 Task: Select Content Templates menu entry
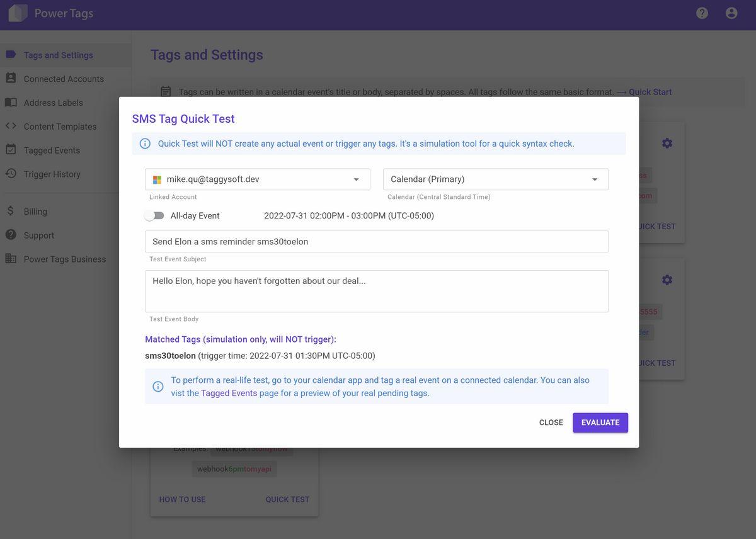(66, 127)
